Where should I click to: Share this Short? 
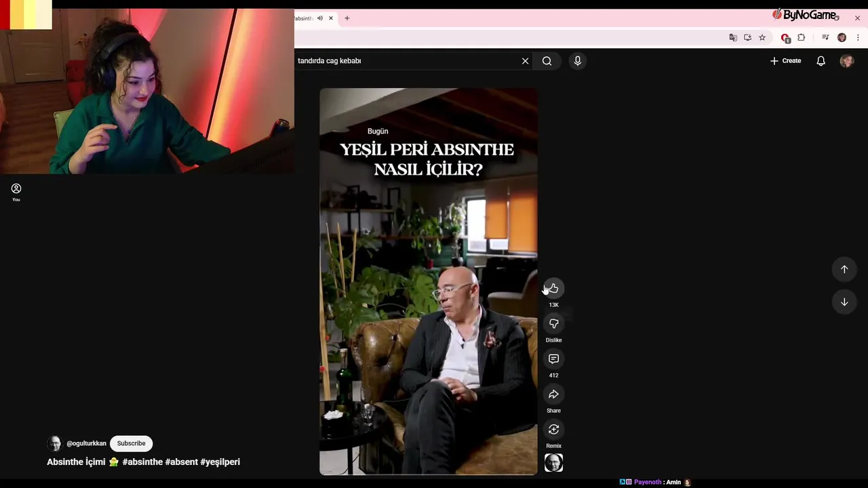coord(553,394)
